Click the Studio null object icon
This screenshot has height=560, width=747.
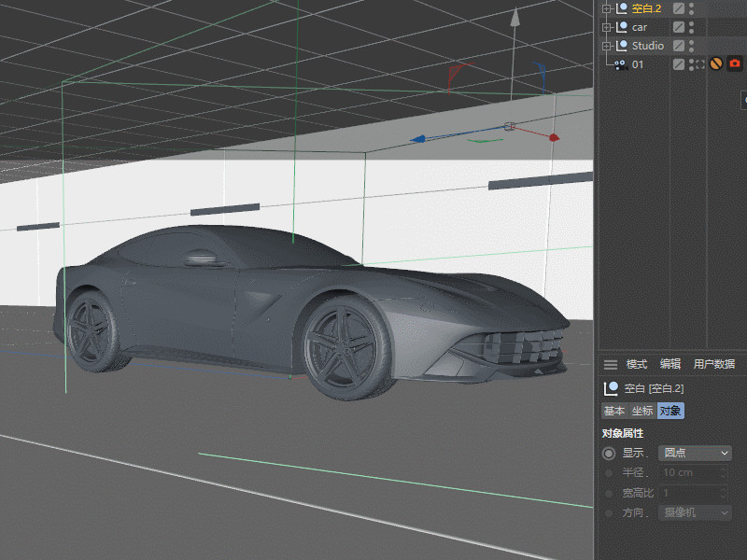[621, 45]
